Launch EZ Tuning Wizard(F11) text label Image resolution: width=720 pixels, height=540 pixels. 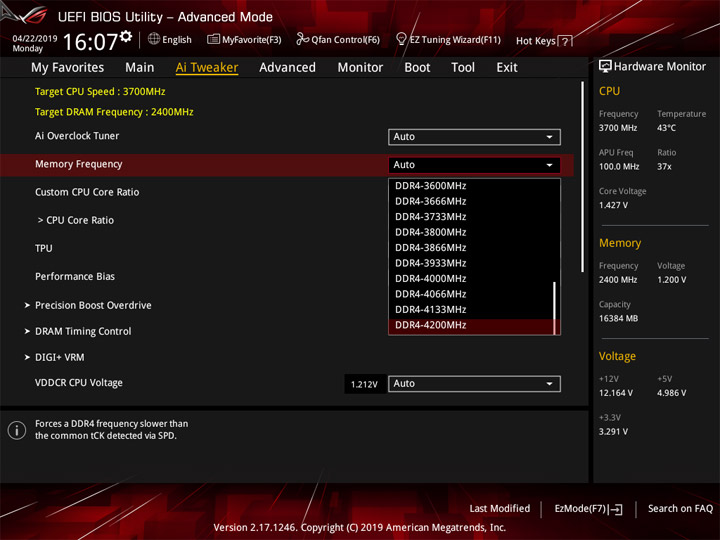click(x=455, y=39)
